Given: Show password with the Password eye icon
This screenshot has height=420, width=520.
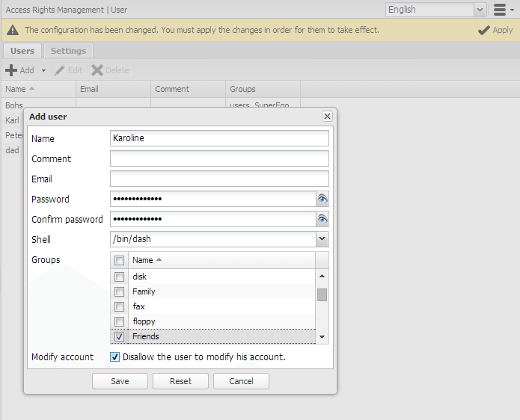Looking at the screenshot, I should pos(322,199).
